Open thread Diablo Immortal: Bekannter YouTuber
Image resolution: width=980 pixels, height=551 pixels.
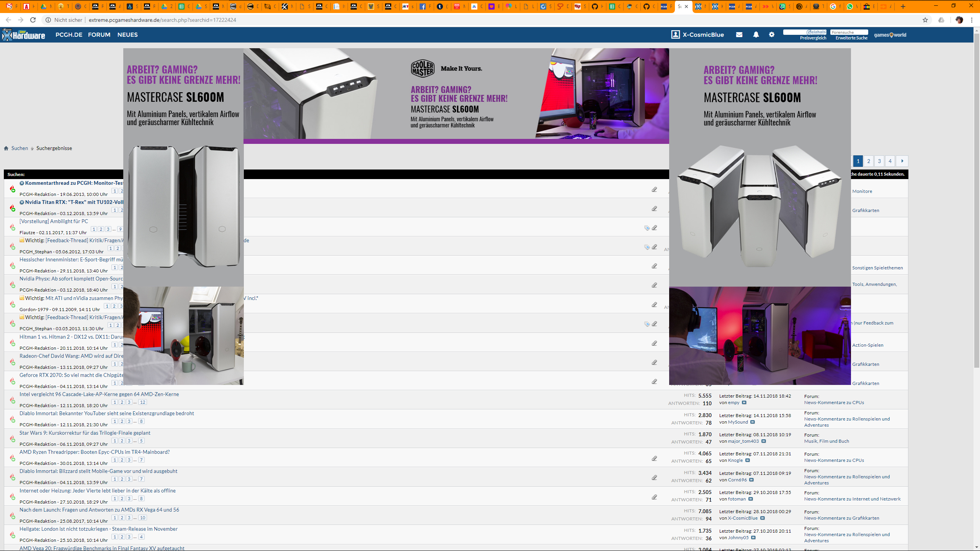click(x=107, y=413)
